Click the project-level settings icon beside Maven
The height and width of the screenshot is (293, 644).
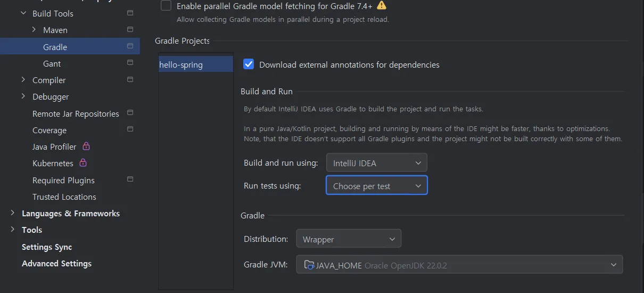(130, 29)
